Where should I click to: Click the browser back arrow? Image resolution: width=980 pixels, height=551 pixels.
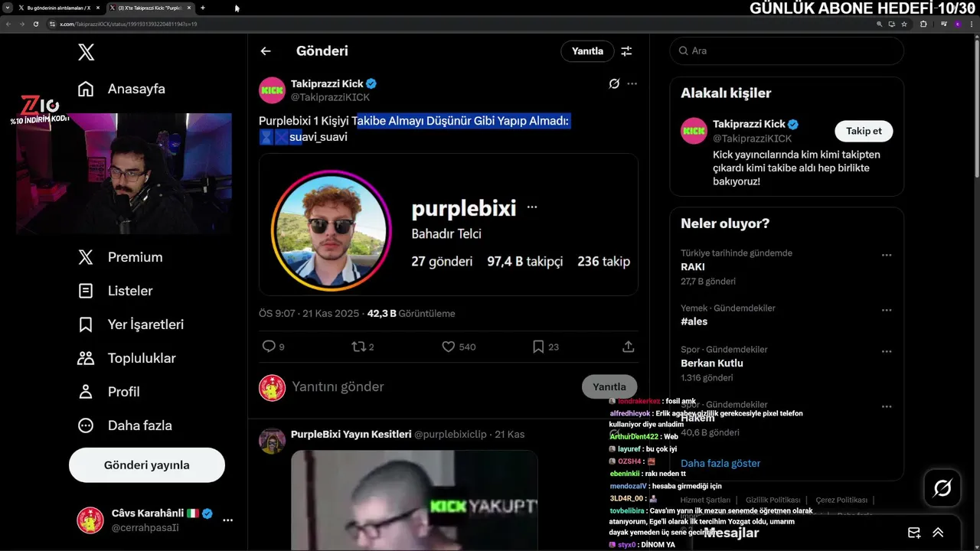click(8, 24)
